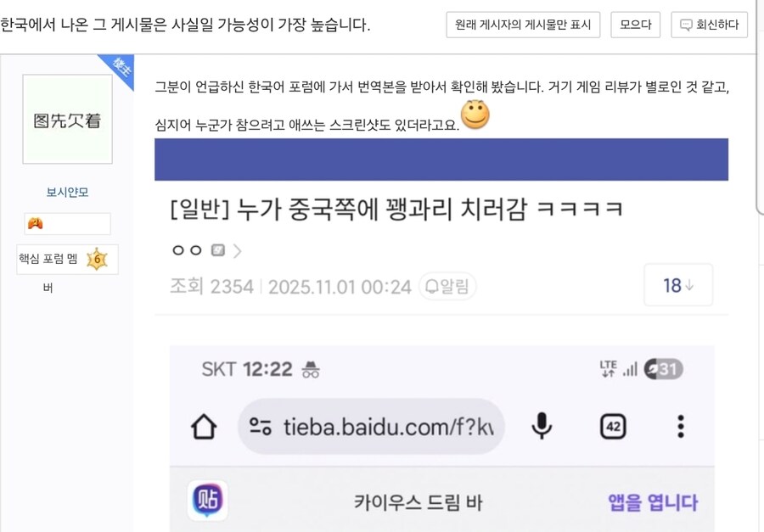This screenshot has height=532, width=764.
Task: Open the 보시얀모 profile link
Action: coord(66,192)
